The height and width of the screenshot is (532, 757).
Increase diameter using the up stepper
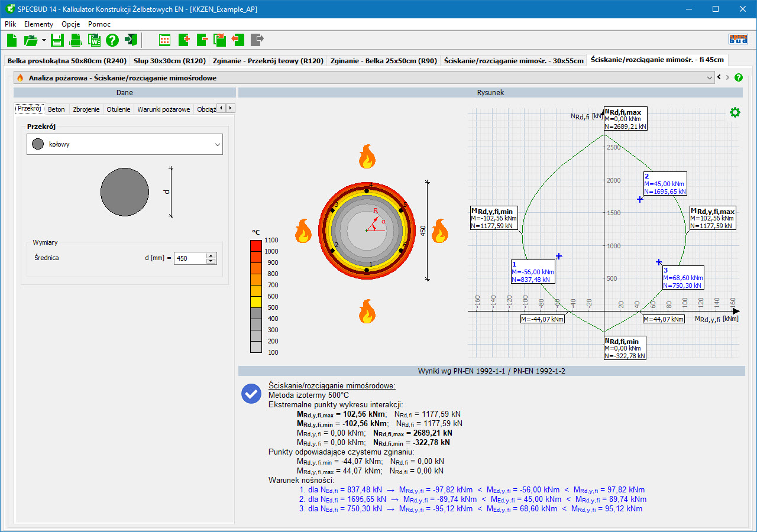click(211, 255)
